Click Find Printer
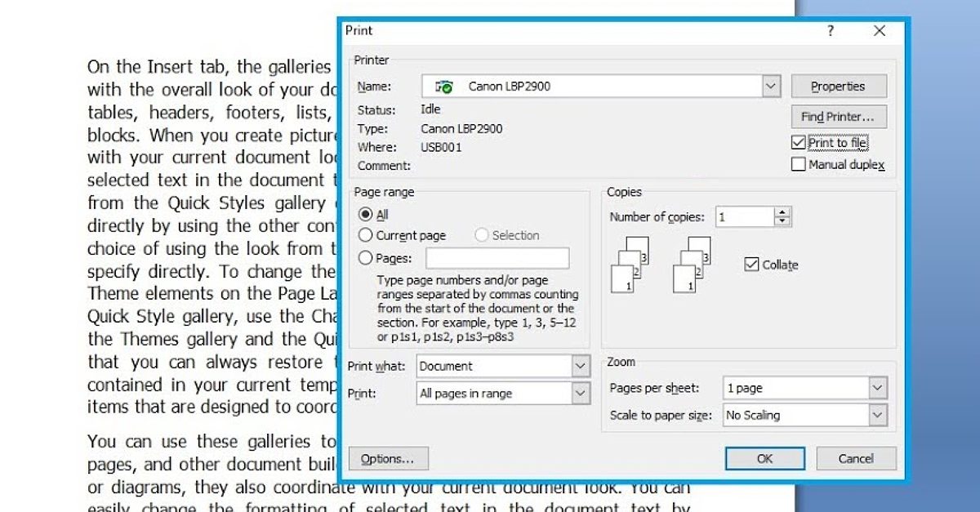The image size is (980, 512). (839, 116)
